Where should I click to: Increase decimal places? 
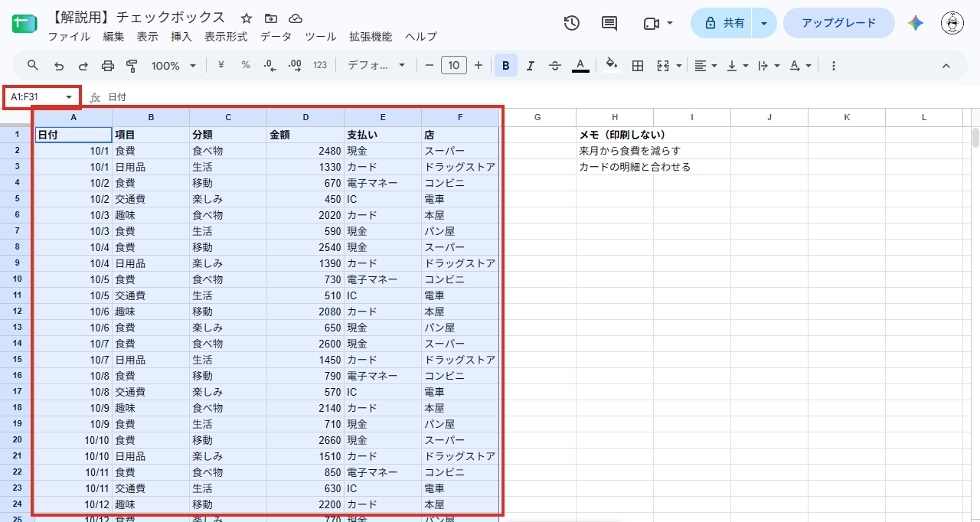[295, 66]
